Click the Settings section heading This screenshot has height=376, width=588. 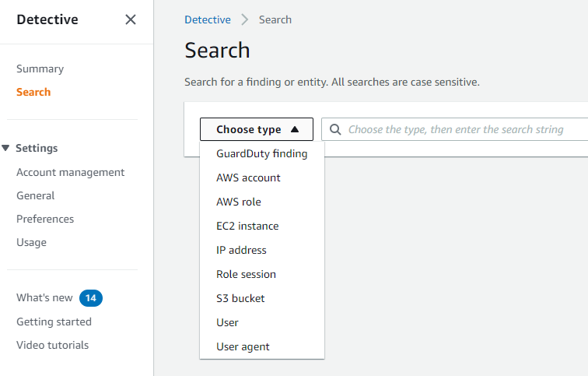click(37, 148)
